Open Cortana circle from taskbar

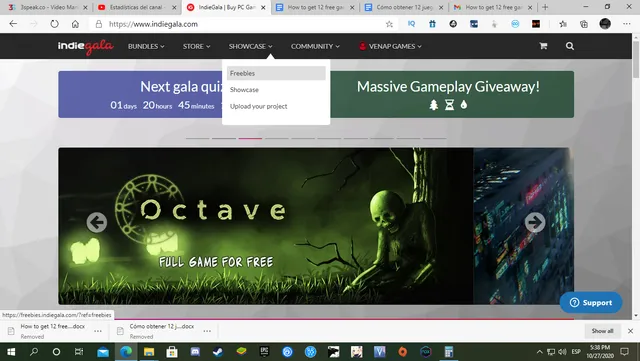tap(56, 352)
